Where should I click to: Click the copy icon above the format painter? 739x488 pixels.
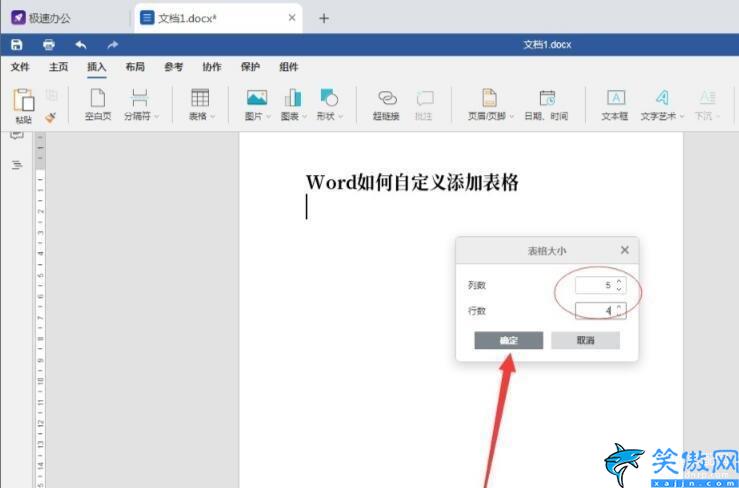coord(51,95)
